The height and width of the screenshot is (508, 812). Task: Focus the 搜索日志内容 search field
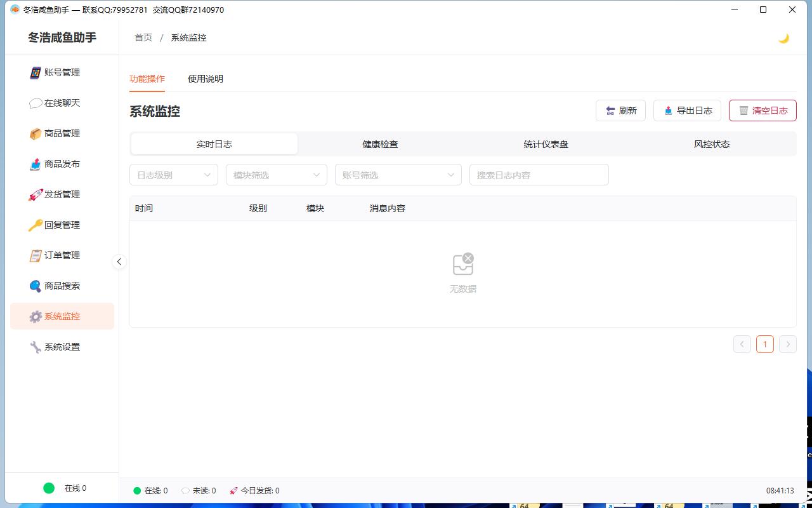point(539,175)
